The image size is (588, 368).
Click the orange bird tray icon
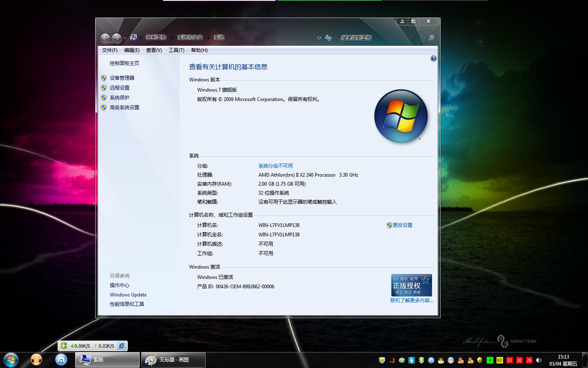[392, 360]
